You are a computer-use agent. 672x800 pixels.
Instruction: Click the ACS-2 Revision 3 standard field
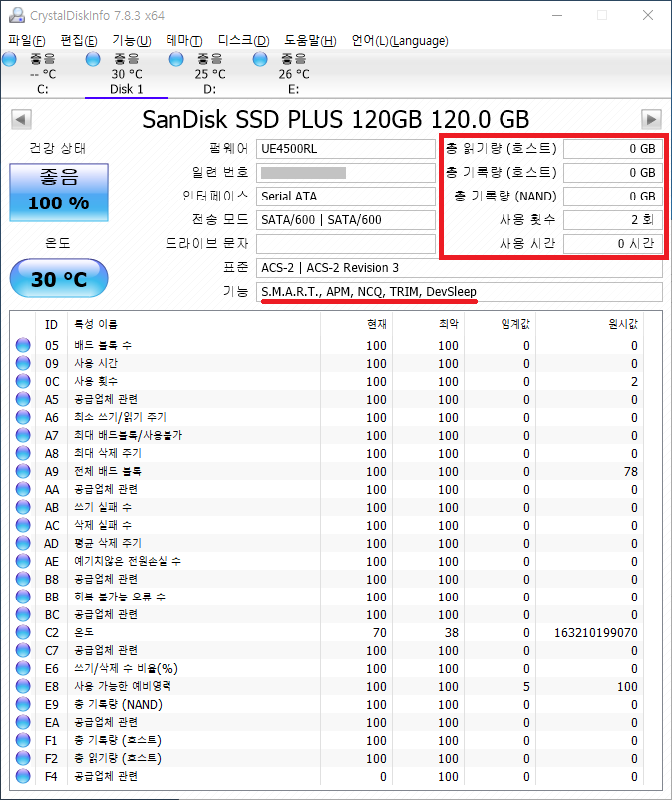[460, 268]
